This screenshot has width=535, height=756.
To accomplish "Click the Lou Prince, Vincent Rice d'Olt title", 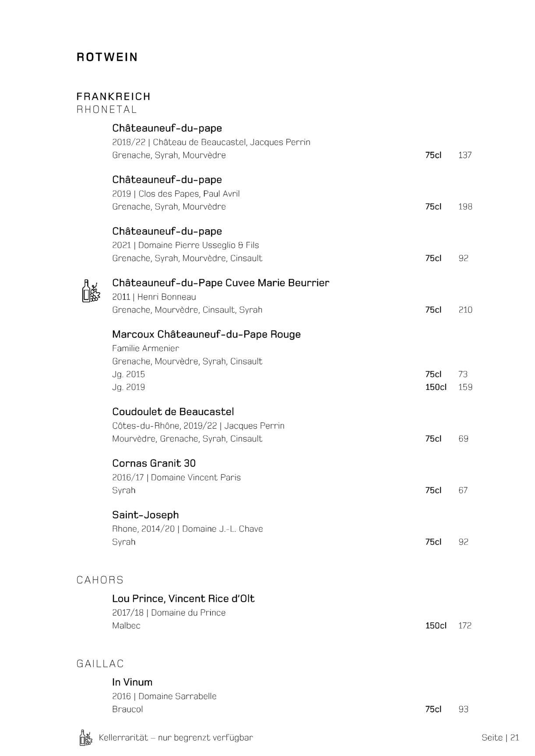I will 183,598.
